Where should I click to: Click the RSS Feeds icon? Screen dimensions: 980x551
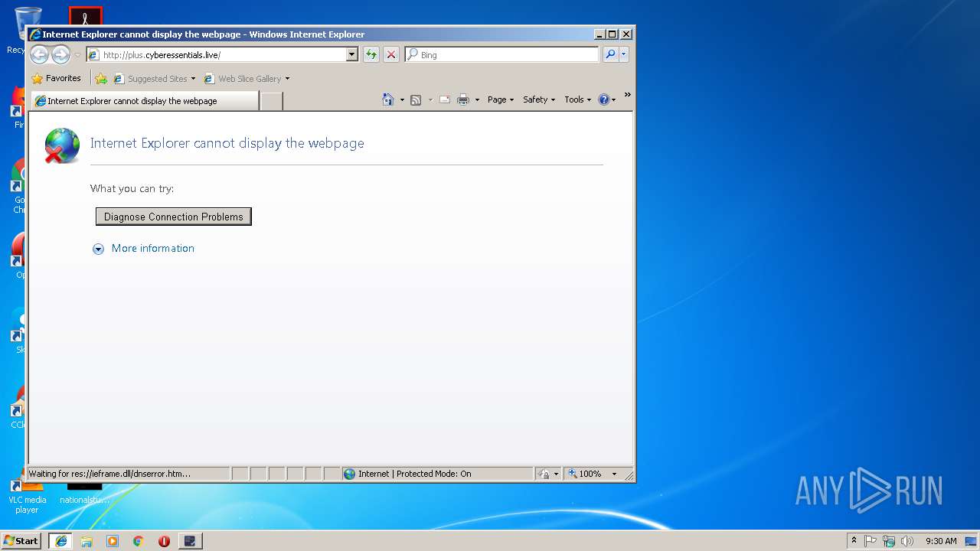tap(416, 99)
